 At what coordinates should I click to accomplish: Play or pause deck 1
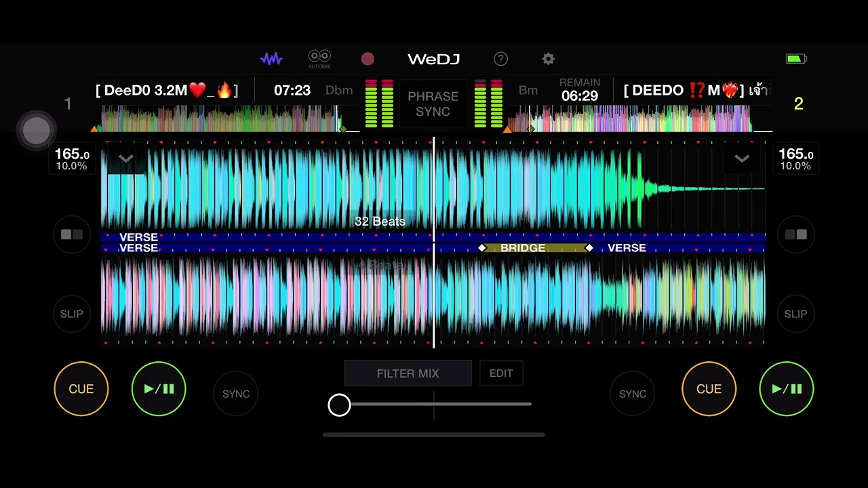[159, 389]
